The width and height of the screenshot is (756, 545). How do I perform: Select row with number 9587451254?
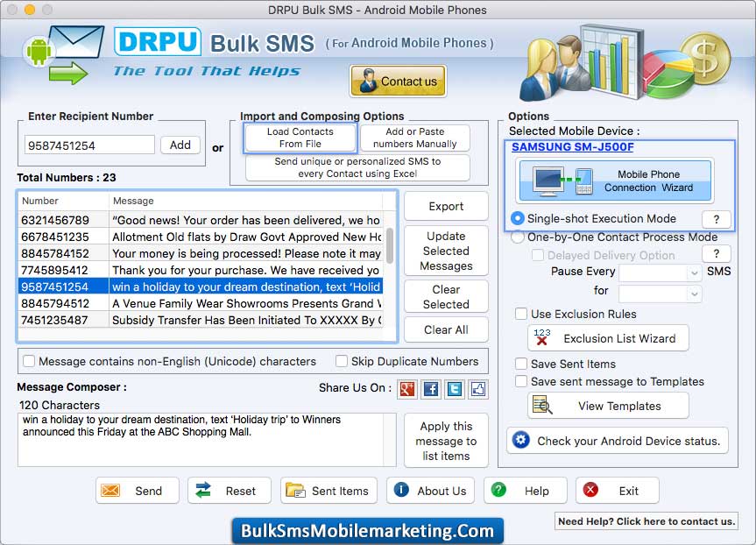click(x=201, y=287)
